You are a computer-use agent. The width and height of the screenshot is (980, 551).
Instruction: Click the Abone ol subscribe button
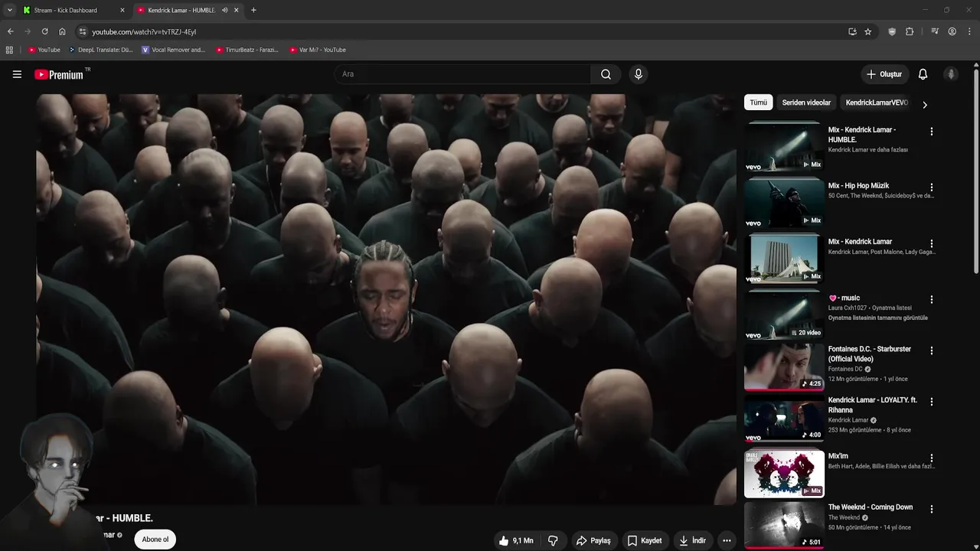[x=155, y=540]
